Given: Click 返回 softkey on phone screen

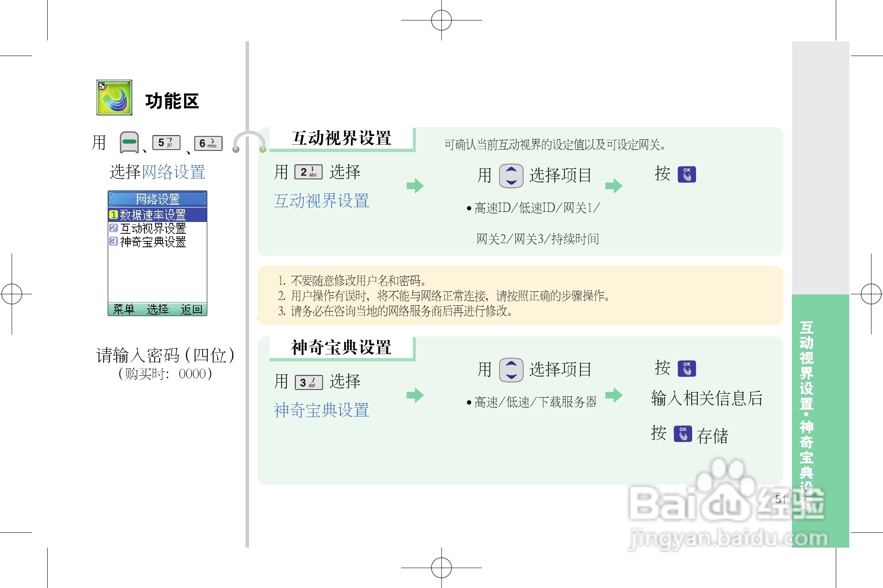Looking at the screenshot, I should pos(192,309).
